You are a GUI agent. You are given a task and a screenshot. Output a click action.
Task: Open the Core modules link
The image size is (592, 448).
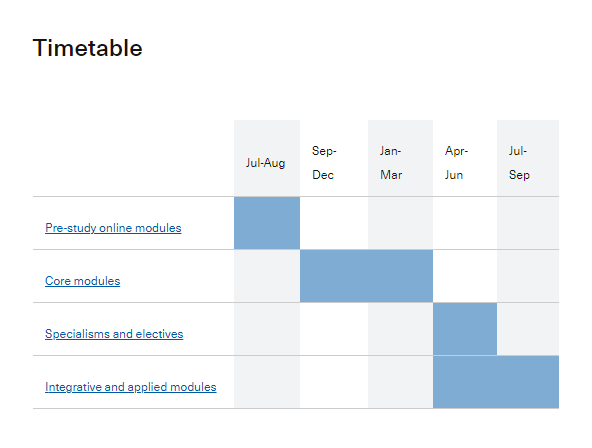tap(83, 281)
